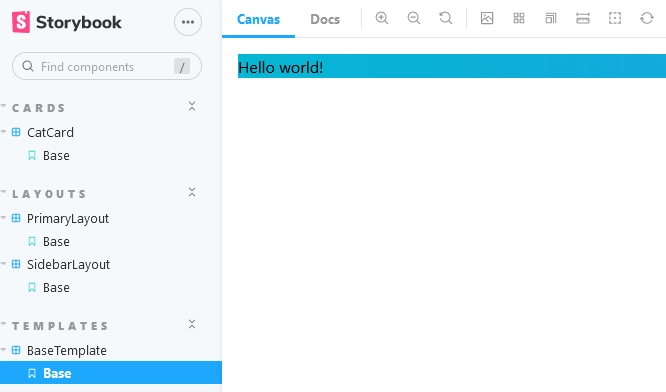666x392 pixels.
Task: Open the Base story under PrimaryLayout
Action: pos(56,242)
